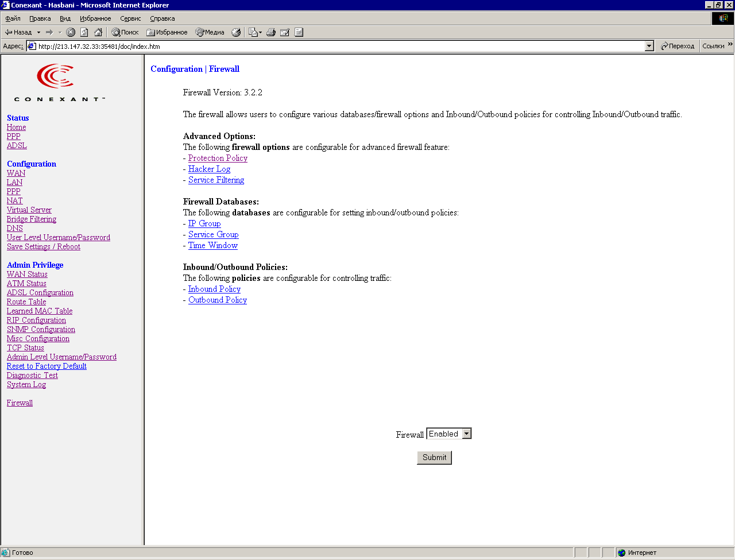The image size is (735, 560).
Task: Go to the Home status link
Action: pos(16,127)
